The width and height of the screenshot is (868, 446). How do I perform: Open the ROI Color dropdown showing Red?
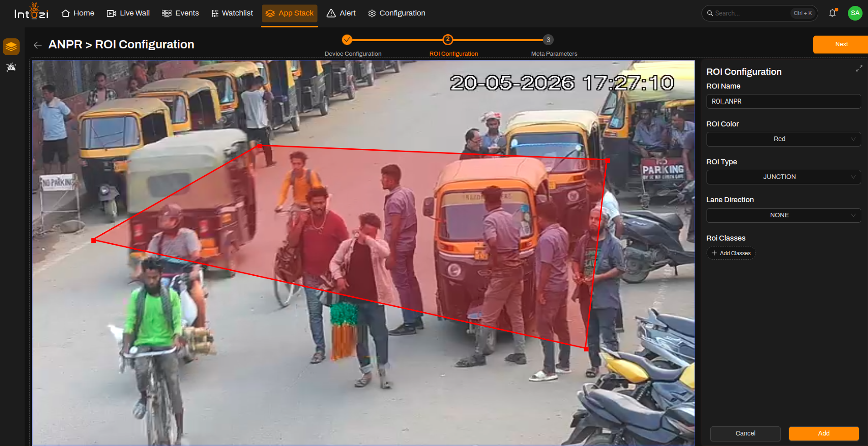click(x=783, y=139)
